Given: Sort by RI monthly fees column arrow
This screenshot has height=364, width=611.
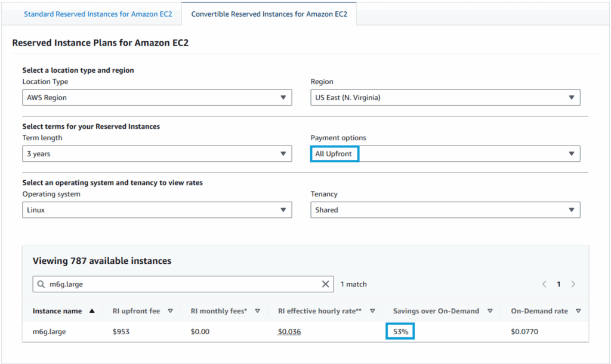Looking at the screenshot, I should [257, 311].
